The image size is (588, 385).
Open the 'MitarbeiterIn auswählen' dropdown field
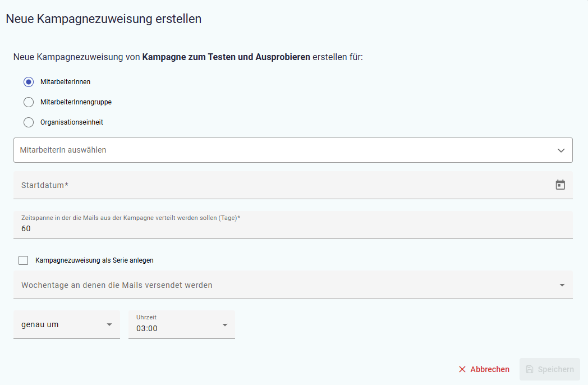pyautogui.click(x=281, y=150)
